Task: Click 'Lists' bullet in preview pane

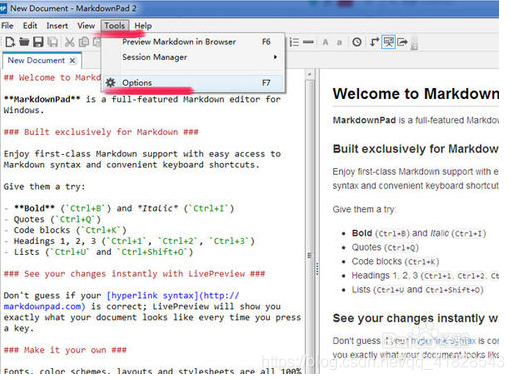Action: tap(417, 290)
